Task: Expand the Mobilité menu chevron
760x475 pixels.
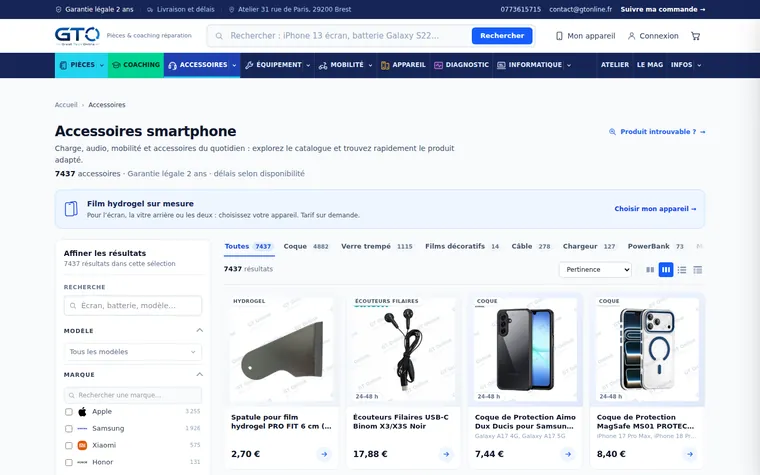Action: 370,65
